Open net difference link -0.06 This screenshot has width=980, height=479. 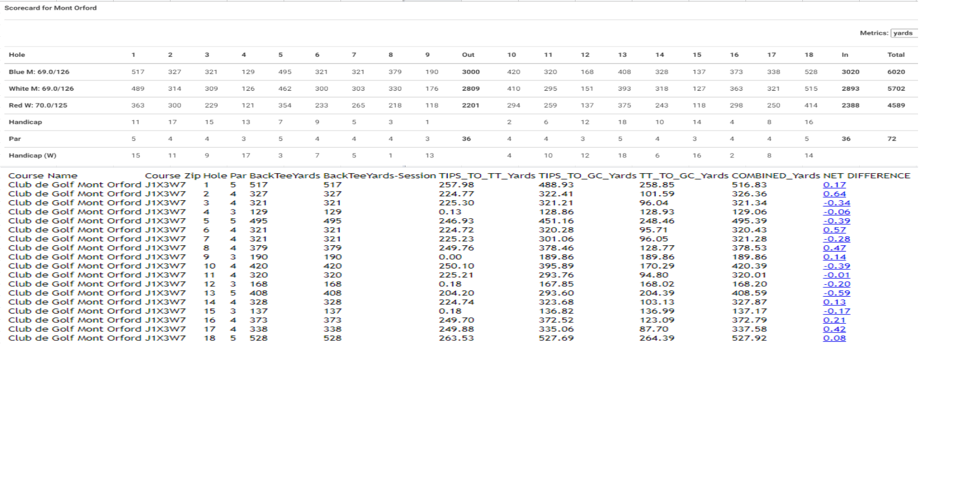tap(836, 212)
